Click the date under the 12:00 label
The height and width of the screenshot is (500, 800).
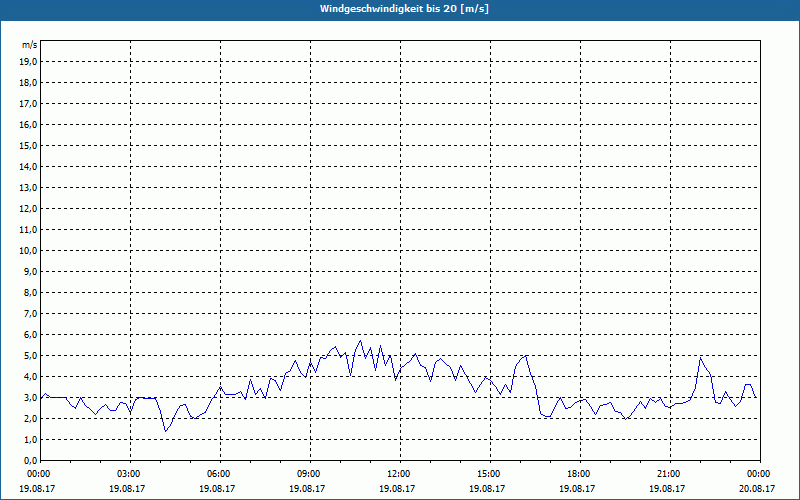(397, 488)
